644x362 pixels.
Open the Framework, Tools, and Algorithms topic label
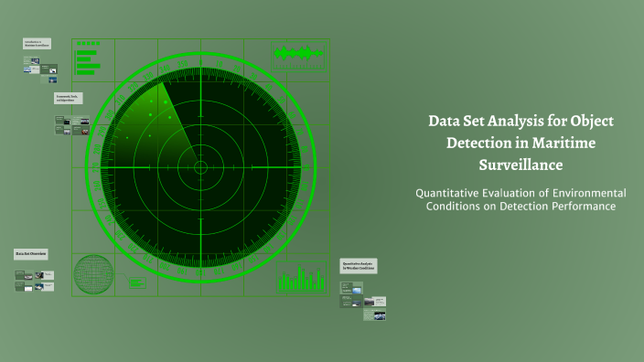(x=69, y=98)
